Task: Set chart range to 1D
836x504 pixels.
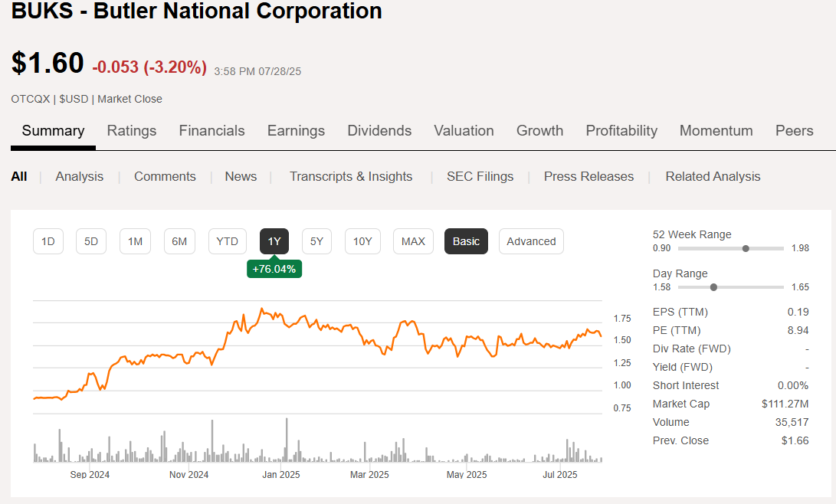Action: 48,241
